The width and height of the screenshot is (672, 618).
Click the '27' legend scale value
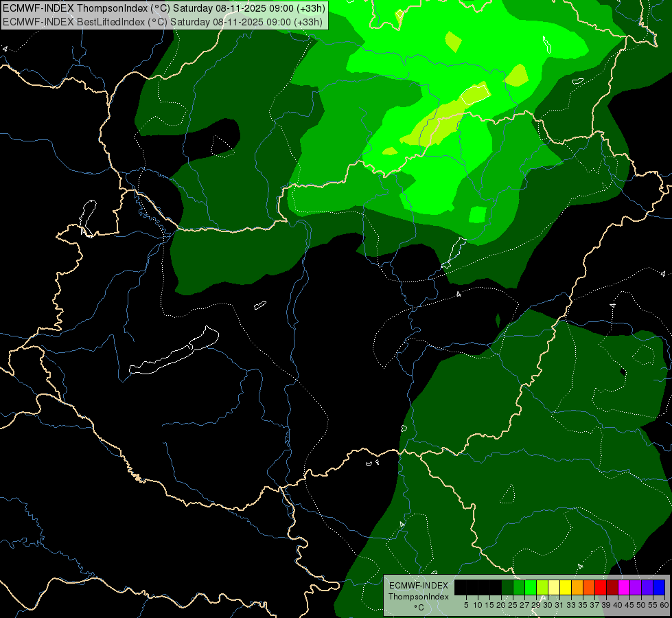coord(524,605)
